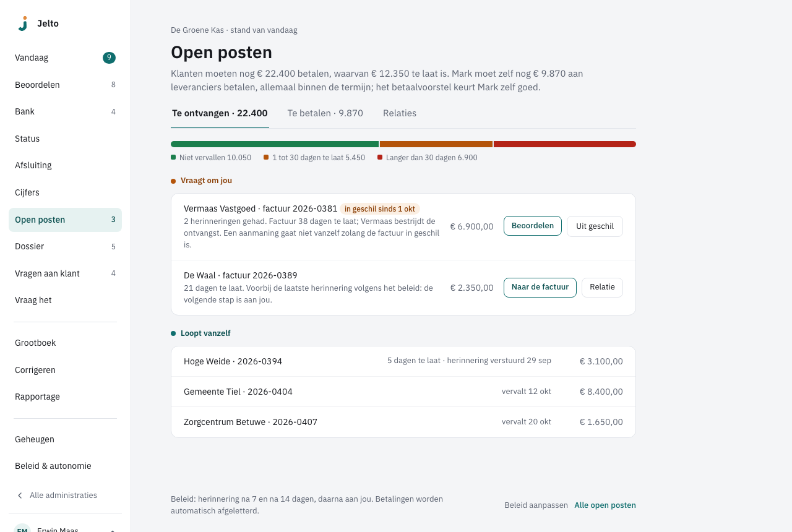Click the green Niet vervallen bar segment

pyautogui.click(x=275, y=144)
